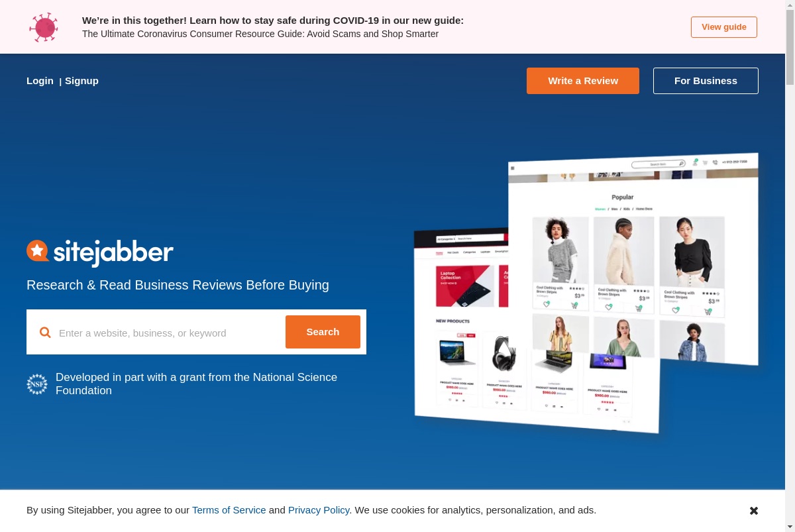This screenshot has height=532, width=795.
Task: Open the View guide button
Action: [x=724, y=27]
